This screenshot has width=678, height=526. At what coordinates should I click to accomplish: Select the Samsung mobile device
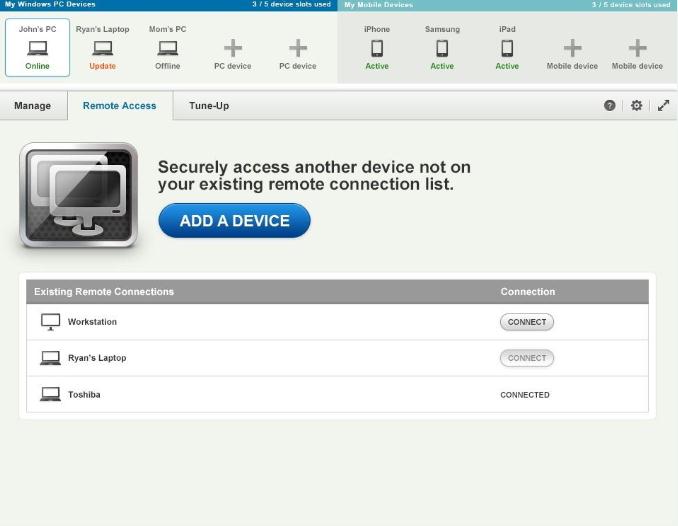tap(442, 48)
